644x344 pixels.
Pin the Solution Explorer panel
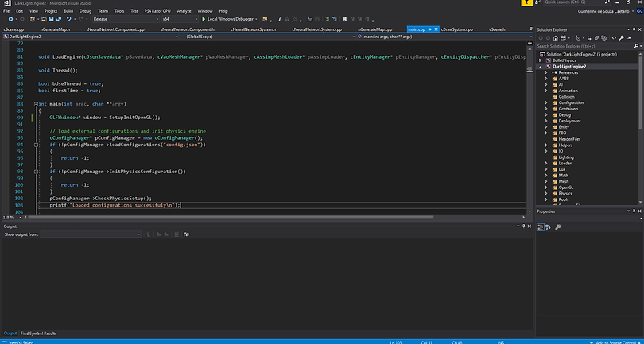[634, 29]
